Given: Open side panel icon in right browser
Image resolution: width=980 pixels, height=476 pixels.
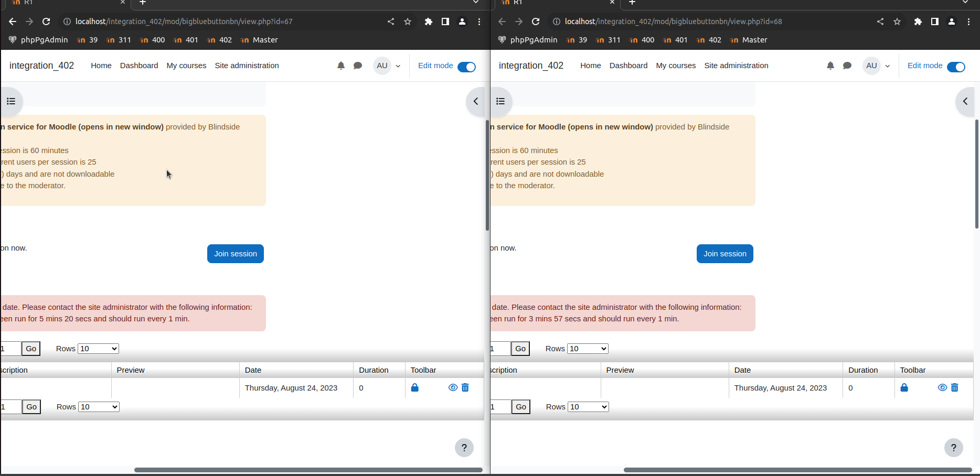Looking at the screenshot, I should (935, 21).
